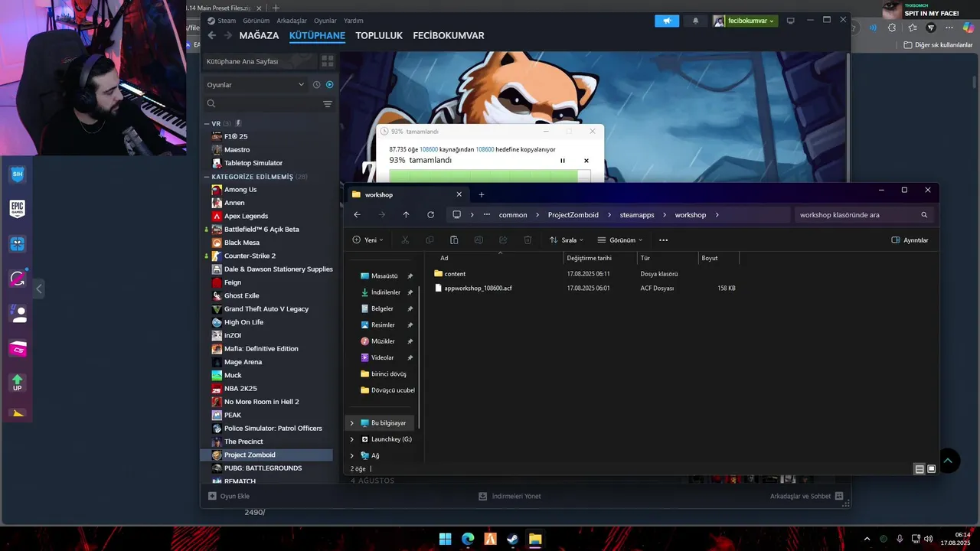The width and height of the screenshot is (980, 551).
Task: Pause the file copy operation
Action: click(x=563, y=161)
